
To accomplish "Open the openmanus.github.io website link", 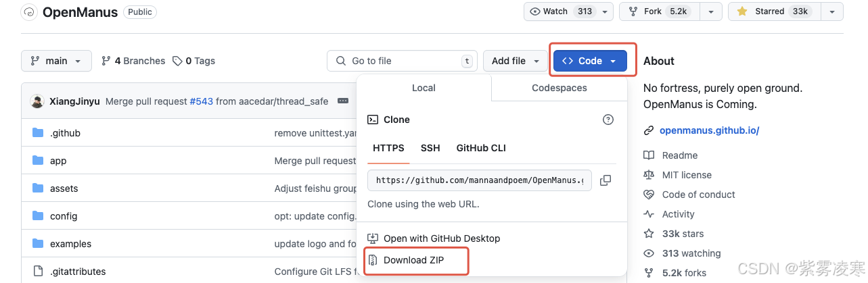I will pos(709,130).
